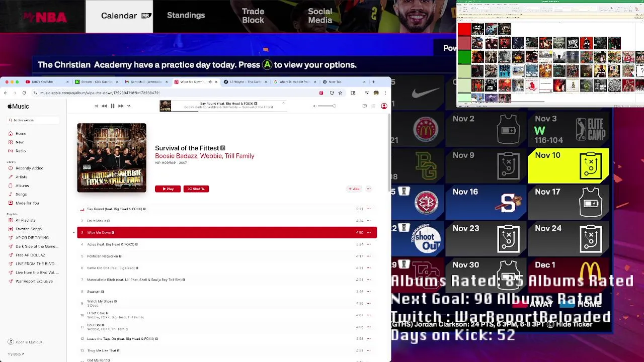The width and height of the screenshot is (644, 362).
Task: Click the now playing album thumbnail
Action: (x=166, y=106)
